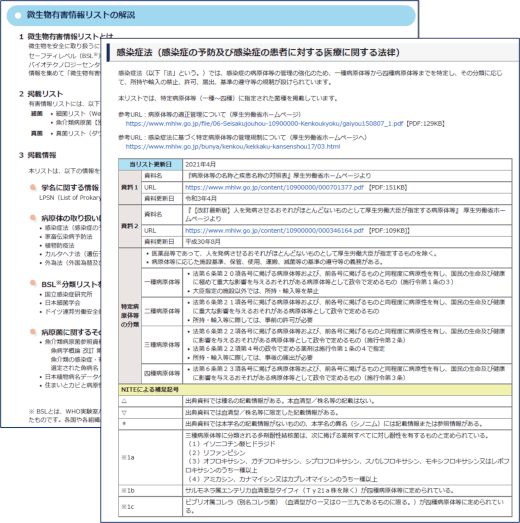520x523 pixels.
Task: Click the (2) リファンピシン line
Action: pos(216,453)
